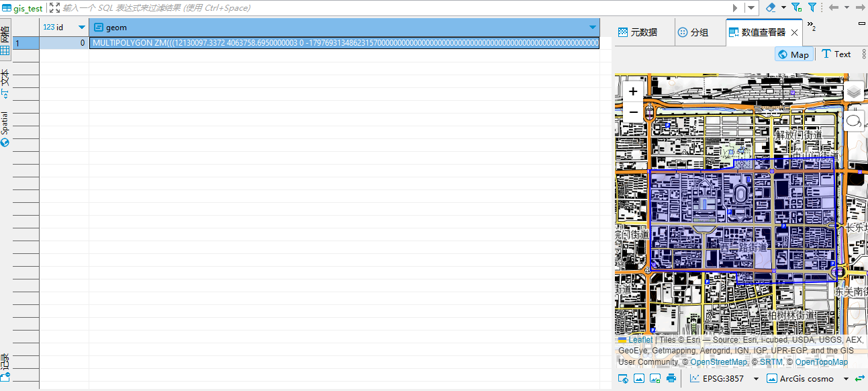
Task: Open the map layers control
Action: pos(854,91)
